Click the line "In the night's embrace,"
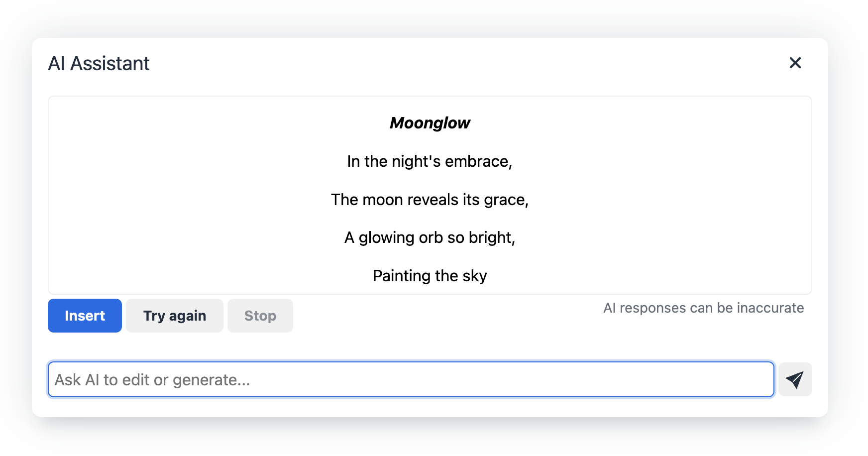 pyautogui.click(x=430, y=161)
